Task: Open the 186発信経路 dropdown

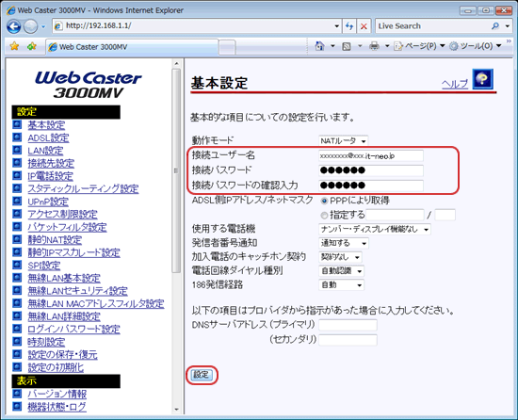Action: (341, 285)
